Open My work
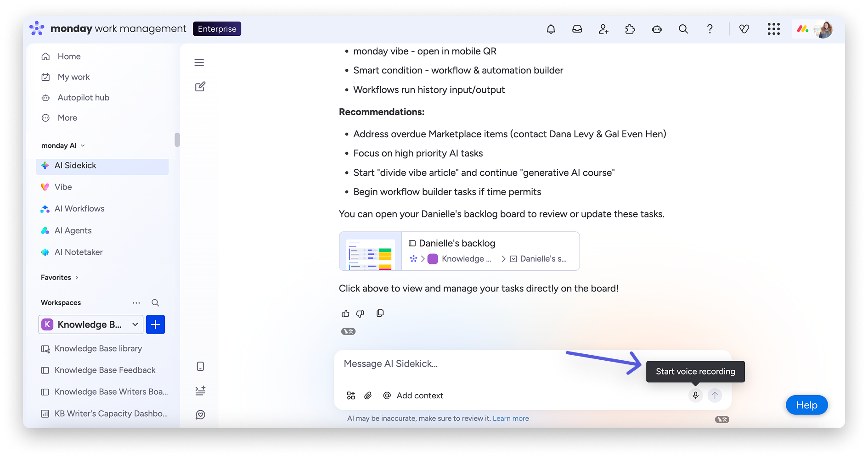 click(x=73, y=77)
